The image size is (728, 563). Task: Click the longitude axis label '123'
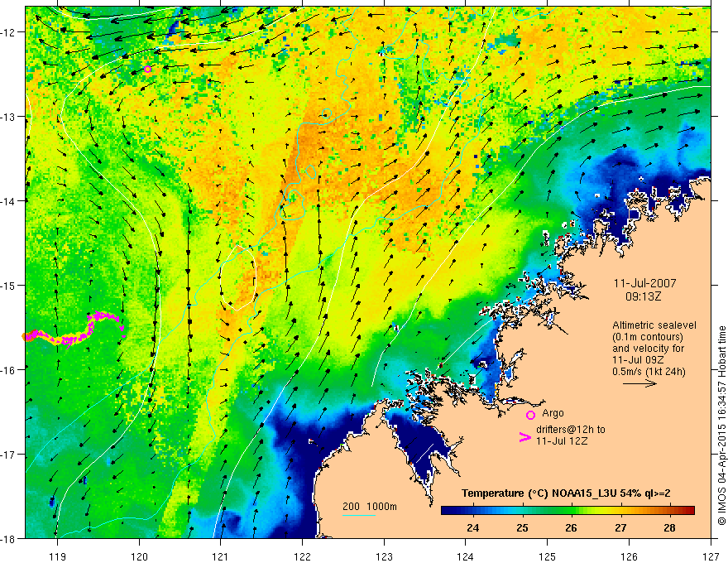click(x=384, y=556)
